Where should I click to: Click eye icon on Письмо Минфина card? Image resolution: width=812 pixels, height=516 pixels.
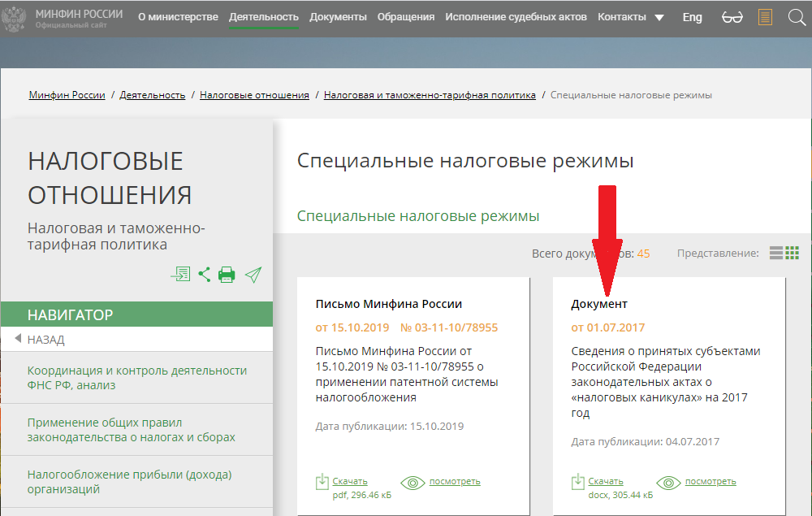tap(412, 483)
